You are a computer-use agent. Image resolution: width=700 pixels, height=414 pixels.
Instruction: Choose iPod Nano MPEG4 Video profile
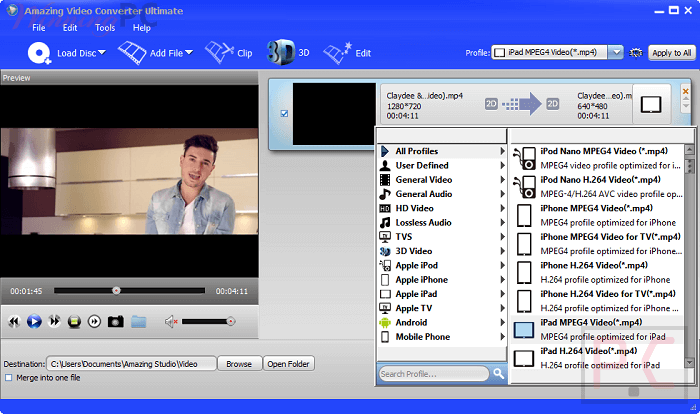coord(597,158)
